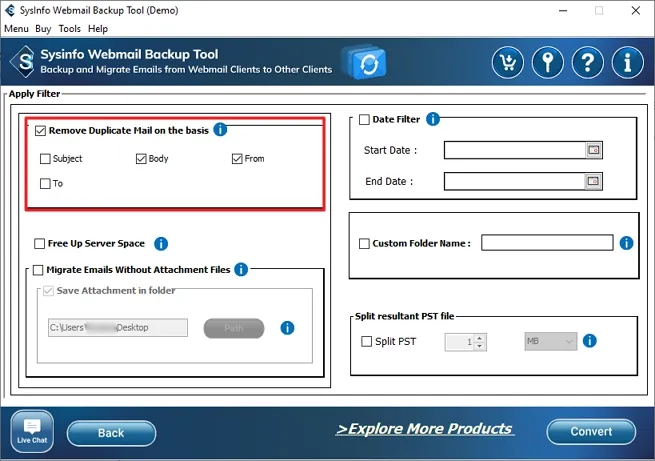The height and width of the screenshot is (461, 655).
Task: Uncheck the Body checkbox
Action: (141, 159)
